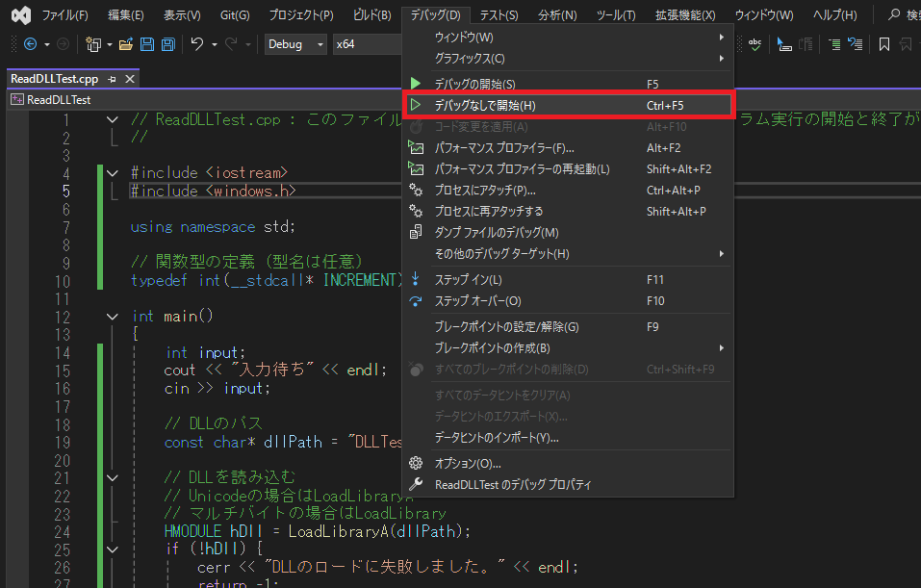921x588 pixels.
Task: Expand the ウィンドウ(W) submenu in the Debug menu
Action: 568,37
